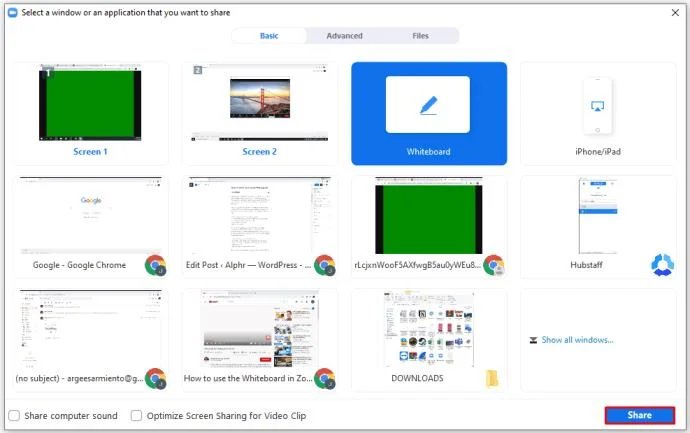Enable Share computer sound checkbox
The width and height of the screenshot is (690, 433).
(x=14, y=415)
